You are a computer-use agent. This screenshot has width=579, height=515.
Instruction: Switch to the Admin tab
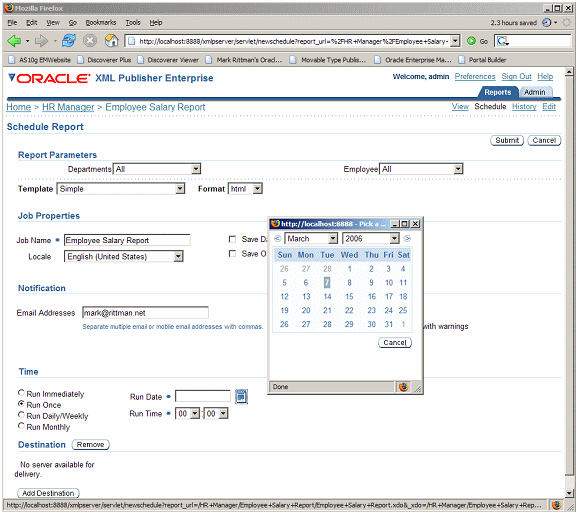[534, 92]
